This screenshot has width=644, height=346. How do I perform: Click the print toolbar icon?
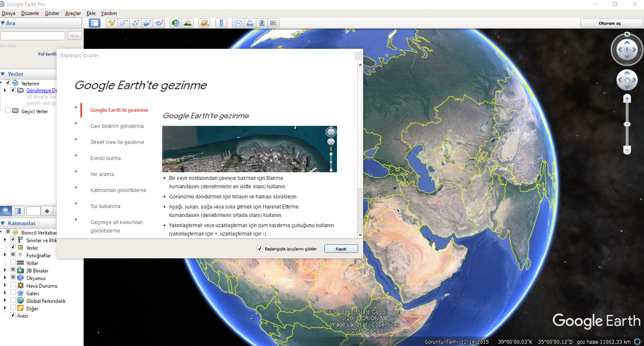[x=250, y=23]
